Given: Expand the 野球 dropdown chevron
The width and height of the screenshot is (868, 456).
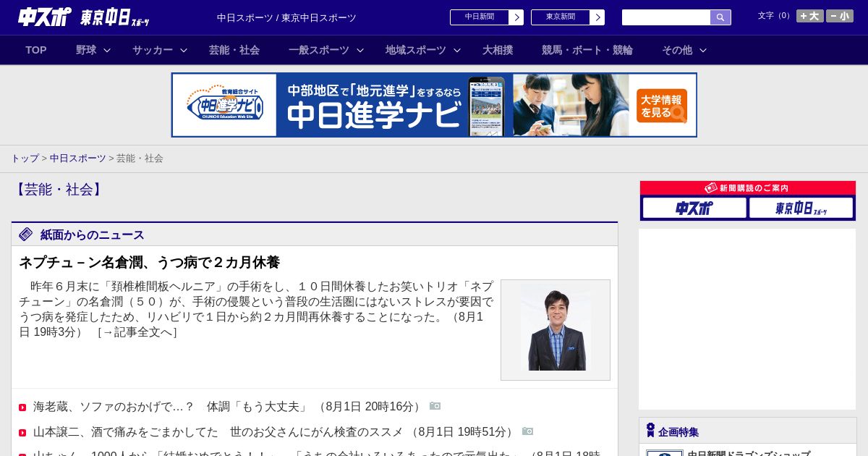Looking at the screenshot, I should pyautogui.click(x=107, y=51).
